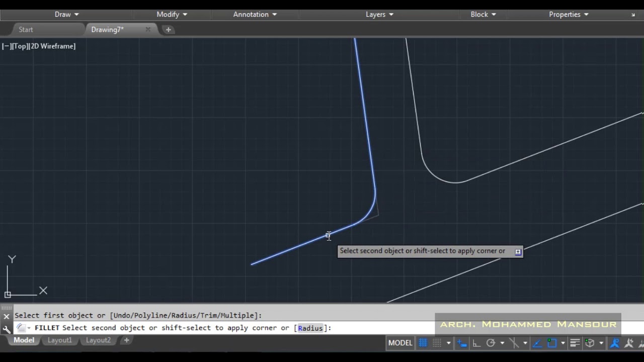Close the command line window with X

[x=6, y=316]
